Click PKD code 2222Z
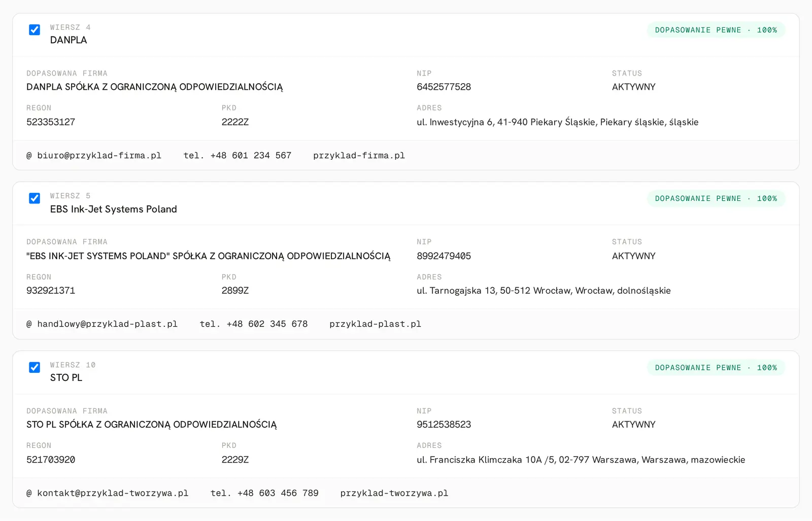Viewport: 812px width, 521px height. point(235,122)
